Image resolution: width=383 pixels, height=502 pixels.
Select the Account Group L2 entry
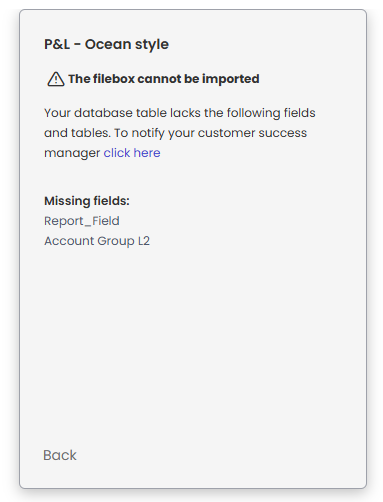(97, 241)
